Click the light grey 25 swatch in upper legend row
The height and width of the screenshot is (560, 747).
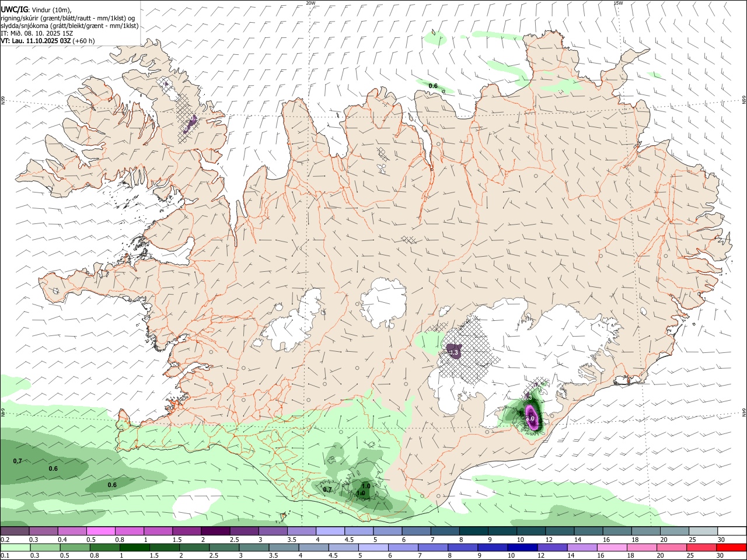coord(703,531)
